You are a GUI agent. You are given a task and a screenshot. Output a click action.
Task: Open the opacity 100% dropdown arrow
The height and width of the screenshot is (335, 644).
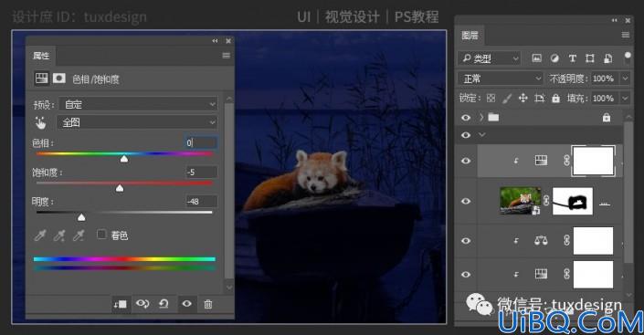625,78
